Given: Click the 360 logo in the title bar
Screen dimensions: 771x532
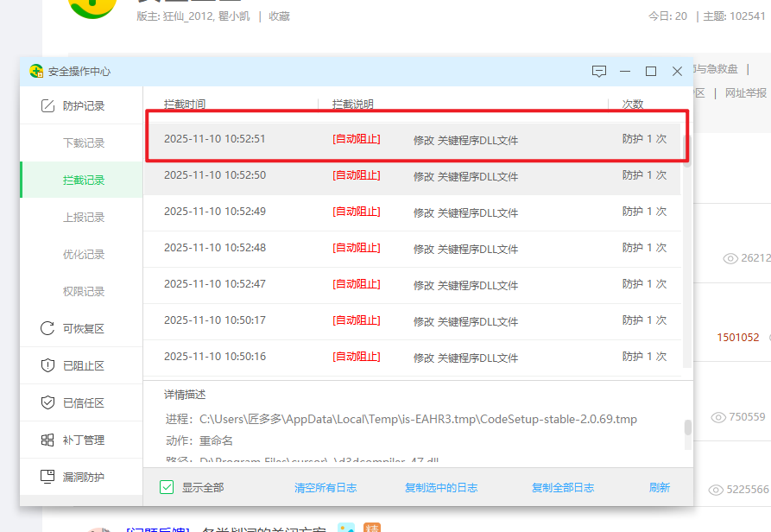Looking at the screenshot, I should click(x=36, y=72).
